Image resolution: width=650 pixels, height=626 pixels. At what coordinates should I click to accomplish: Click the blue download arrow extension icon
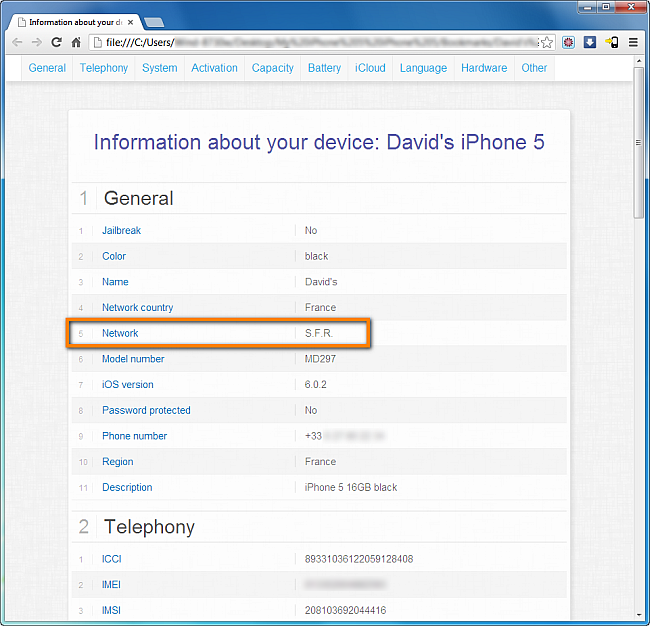click(x=589, y=42)
